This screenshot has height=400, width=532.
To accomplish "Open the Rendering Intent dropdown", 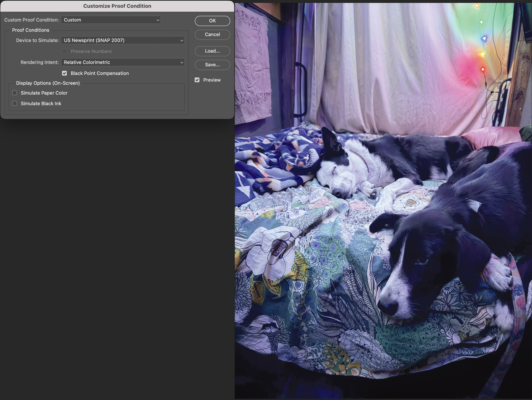I will point(123,62).
